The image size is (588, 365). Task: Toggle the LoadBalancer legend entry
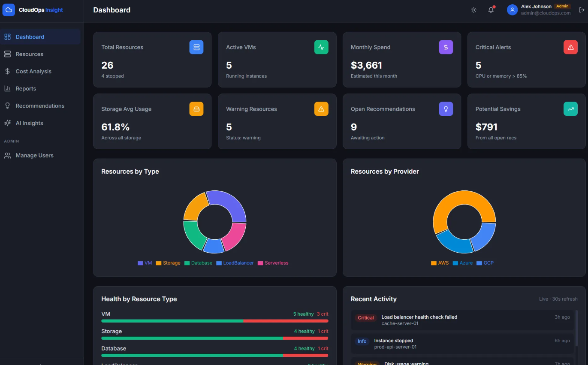click(x=235, y=263)
